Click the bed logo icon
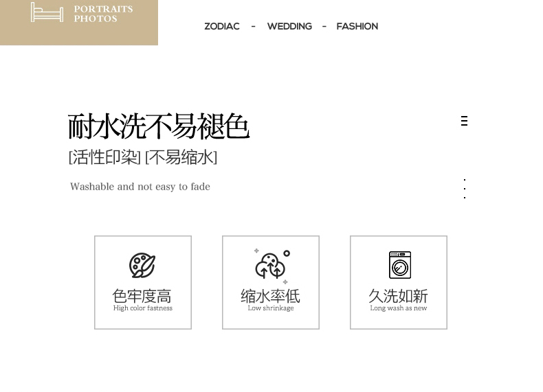The height and width of the screenshot is (392, 543). 47,13
